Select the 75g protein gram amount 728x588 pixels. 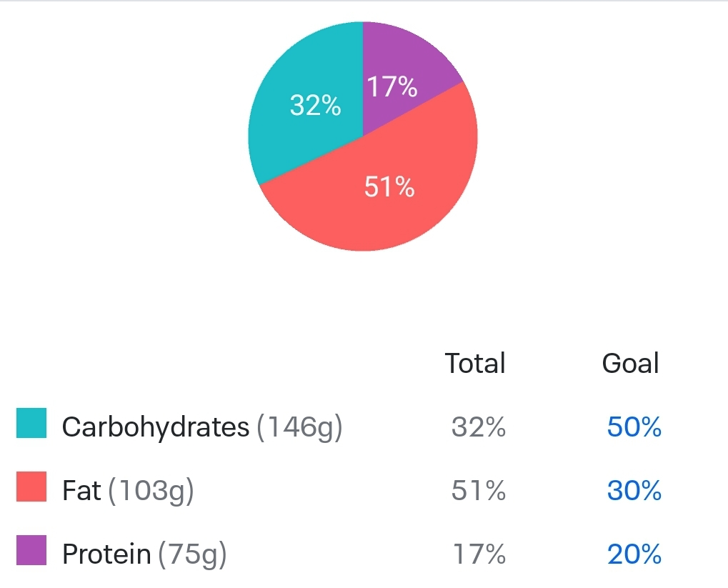click(192, 554)
